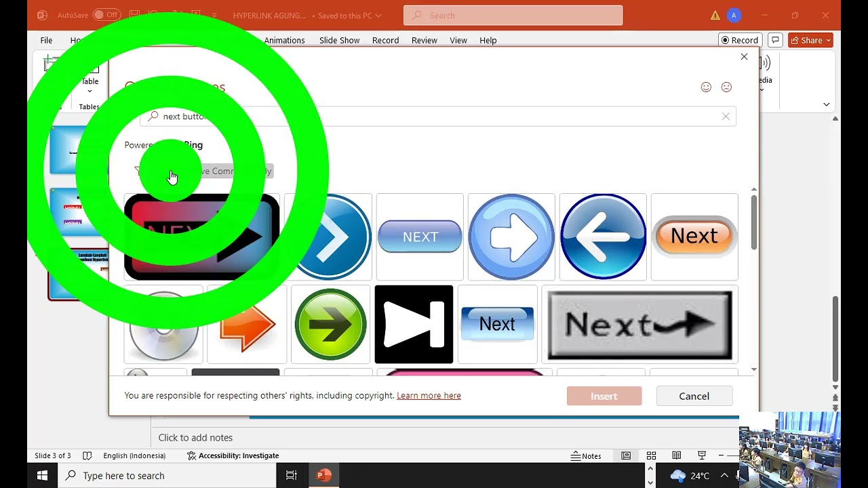Switch to Normal view icon
The height and width of the screenshot is (488, 868).
coord(626,455)
